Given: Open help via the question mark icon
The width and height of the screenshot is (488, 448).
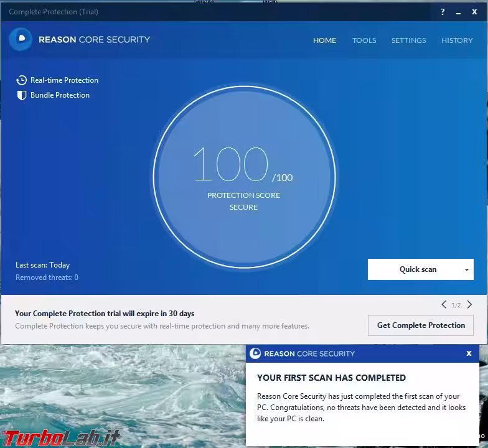Looking at the screenshot, I should click(x=443, y=12).
